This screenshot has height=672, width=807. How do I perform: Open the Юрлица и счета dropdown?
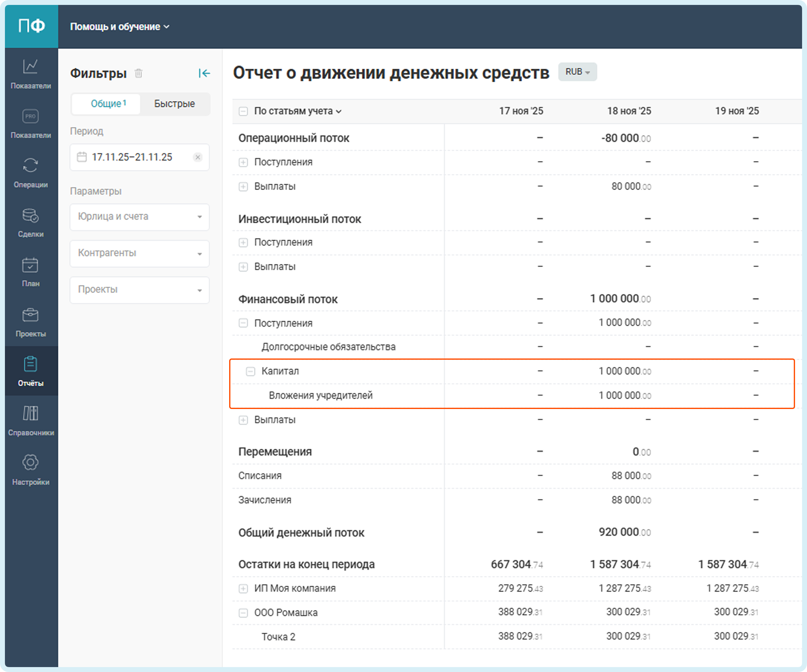(140, 217)
